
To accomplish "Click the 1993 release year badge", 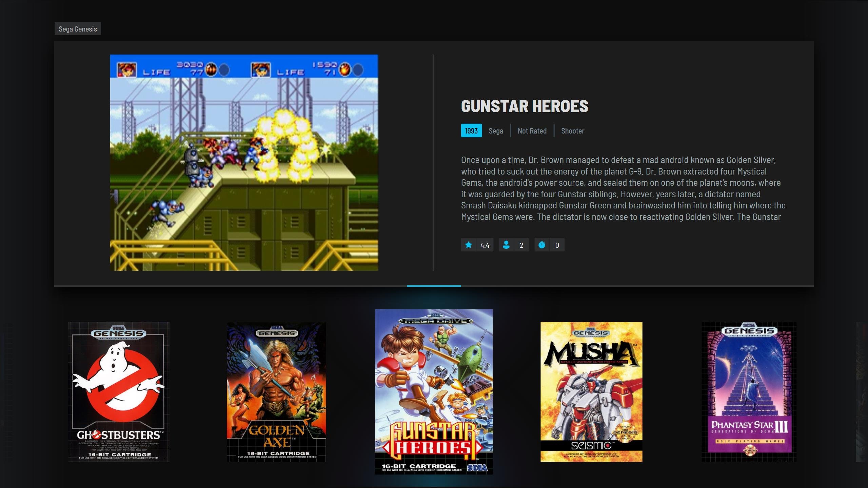I will tap(471, 131).
